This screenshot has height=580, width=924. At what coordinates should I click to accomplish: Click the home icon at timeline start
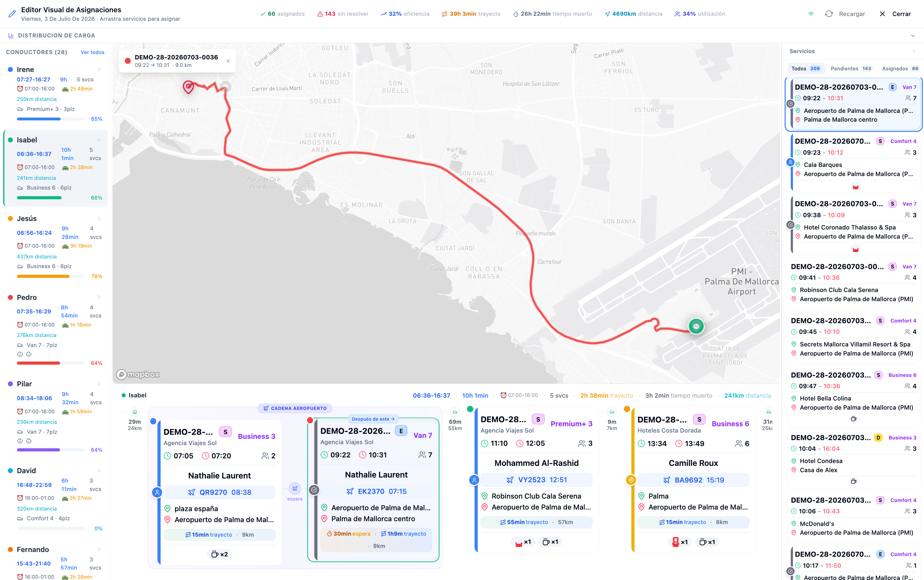point(135,412)
